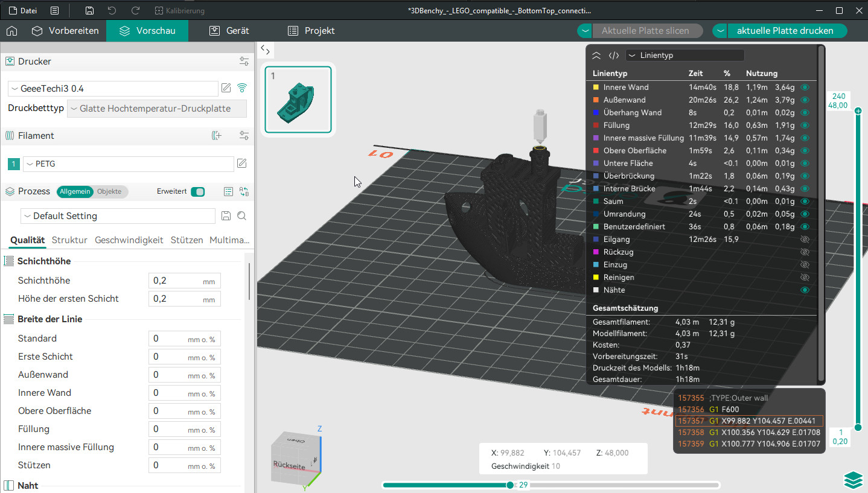Click the horizontal move slider handle

point(510,485)
